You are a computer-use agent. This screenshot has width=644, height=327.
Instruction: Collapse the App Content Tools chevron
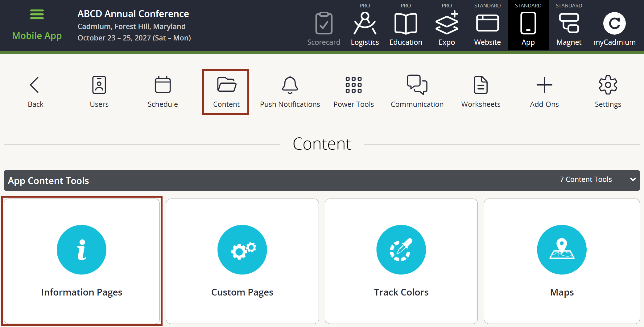633,179
